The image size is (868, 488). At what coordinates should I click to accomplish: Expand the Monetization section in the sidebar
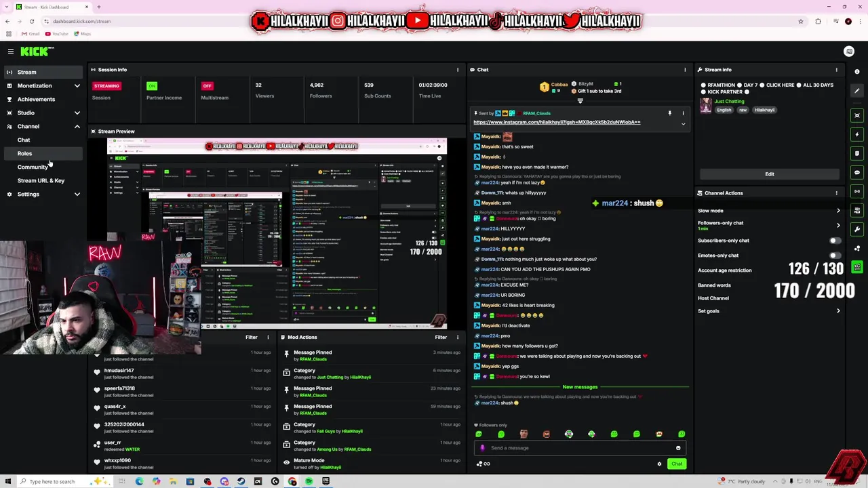coord(43,86)
